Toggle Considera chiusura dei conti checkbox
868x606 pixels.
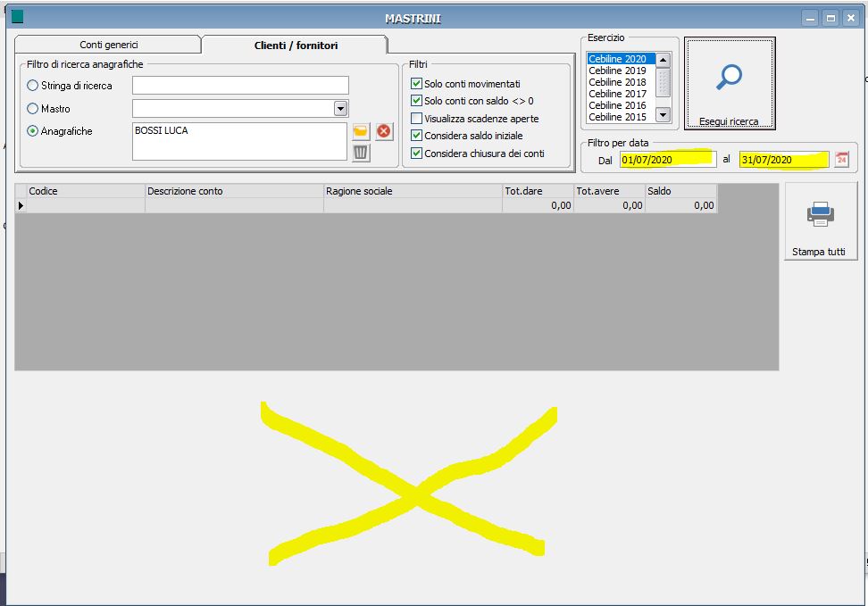[417, 154]
